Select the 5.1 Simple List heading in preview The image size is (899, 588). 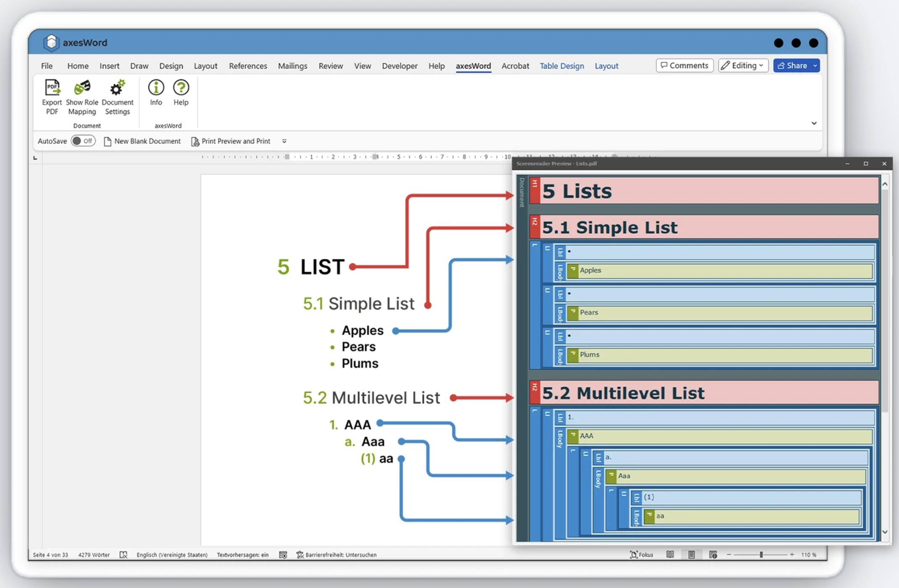click(704, 227)
